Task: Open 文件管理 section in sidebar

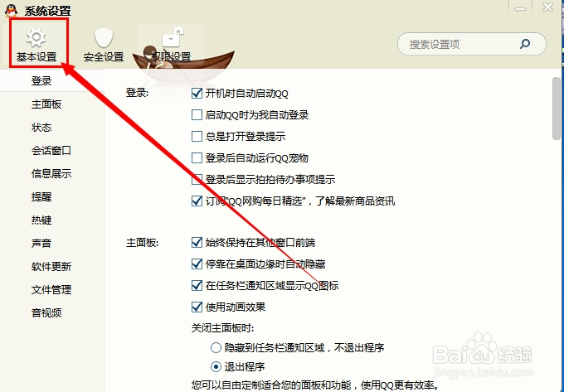Action: click(51, 289)
